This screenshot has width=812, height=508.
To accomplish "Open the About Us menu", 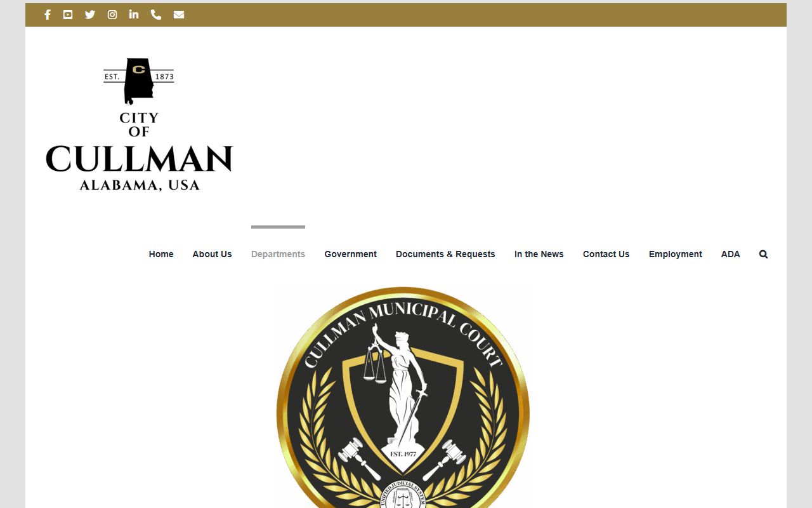I will (212, 254).
